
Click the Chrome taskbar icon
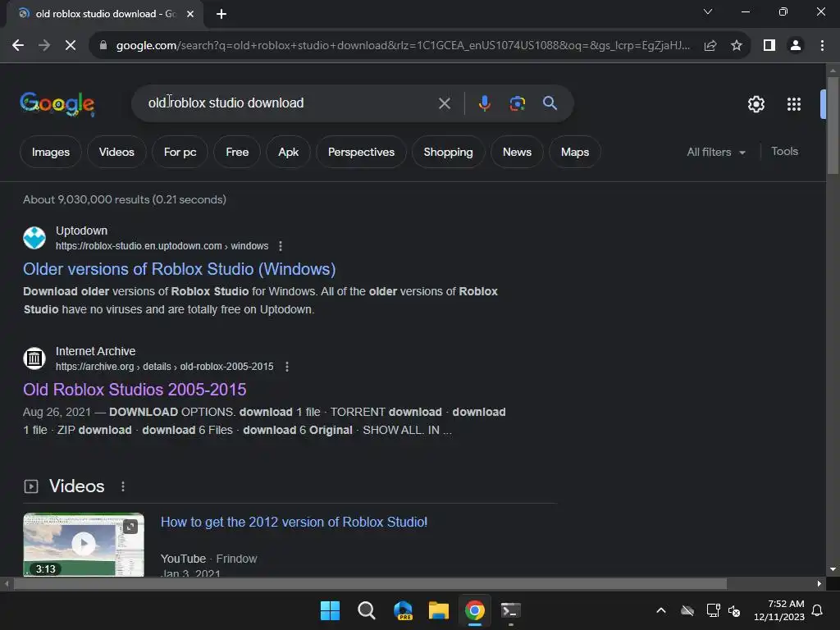[x=475, y=610]
